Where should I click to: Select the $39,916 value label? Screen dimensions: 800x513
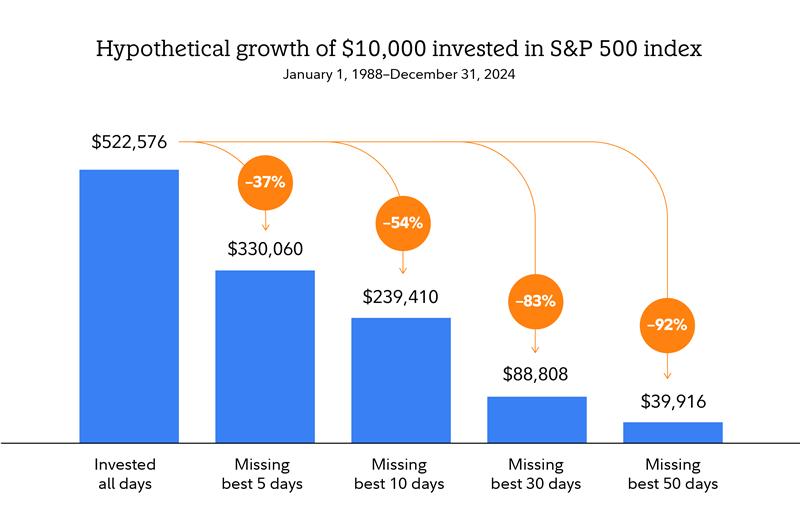[672, 400]
